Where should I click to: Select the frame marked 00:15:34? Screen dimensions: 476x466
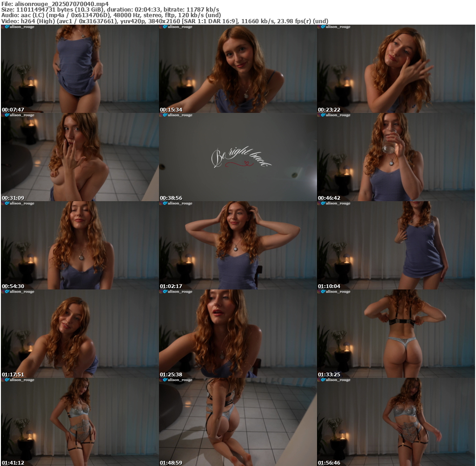coord(238,69)
